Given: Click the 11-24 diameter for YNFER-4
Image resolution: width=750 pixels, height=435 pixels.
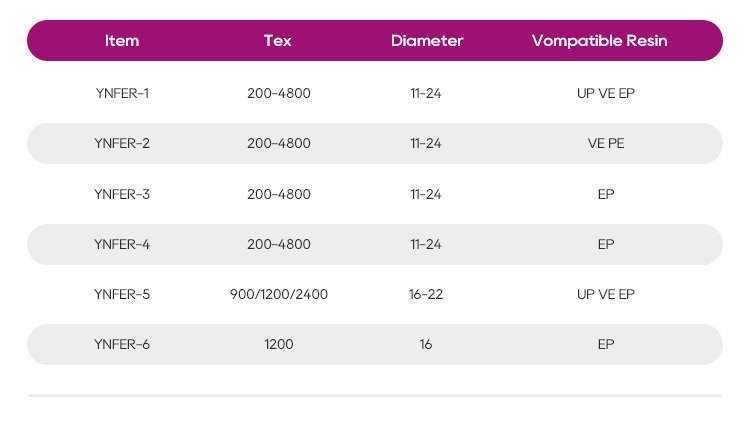Looking at the screenshot, I should (x=426, y=244).
